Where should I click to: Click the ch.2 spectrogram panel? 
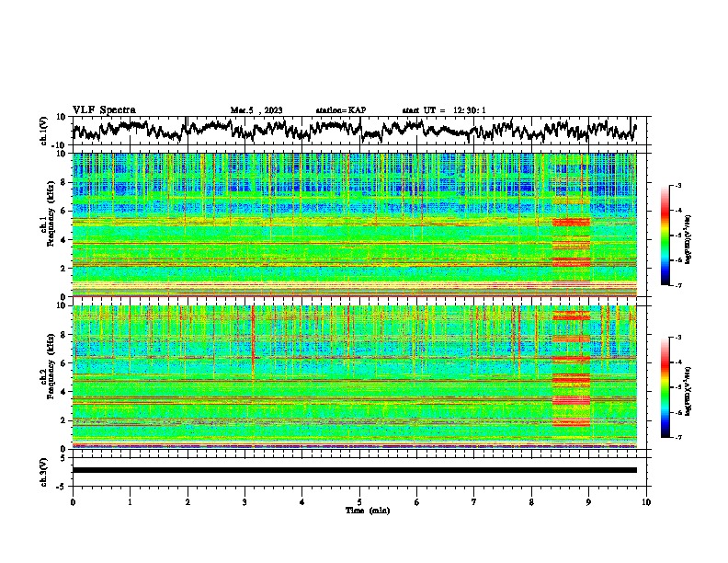355,377
